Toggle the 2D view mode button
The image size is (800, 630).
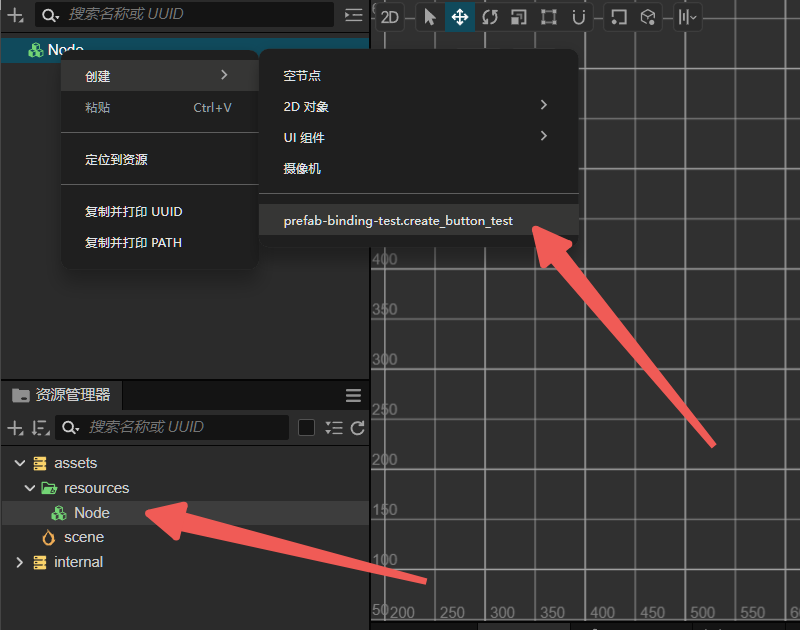(x=389, y=17)
